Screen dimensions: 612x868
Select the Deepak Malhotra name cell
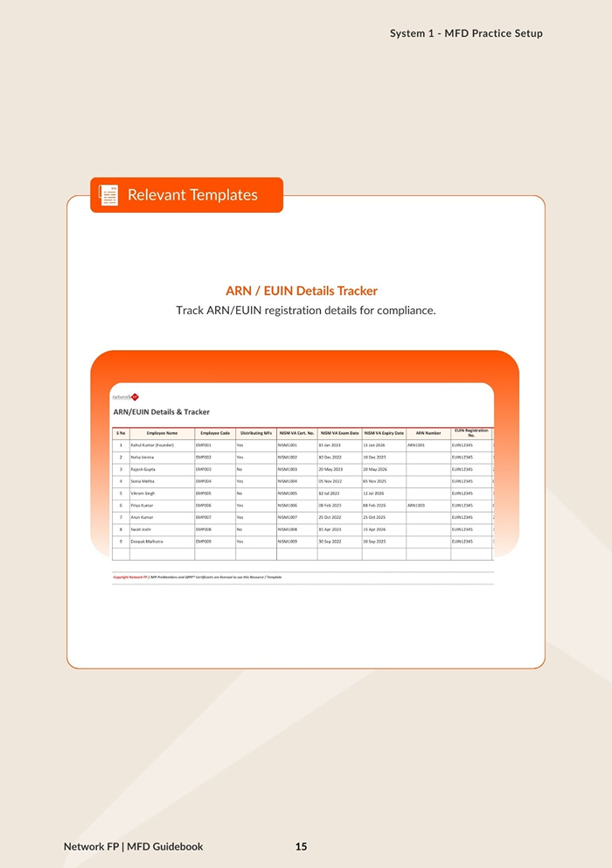[x=150, y=542]
